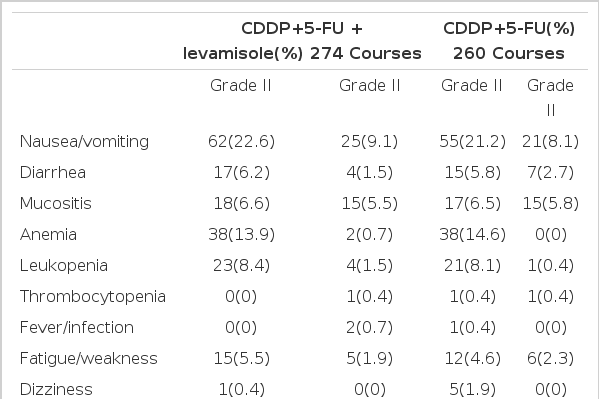Select the 62(22.6) nausea cell
This screenshot has height=399, width=599.
tap(241, 142)
